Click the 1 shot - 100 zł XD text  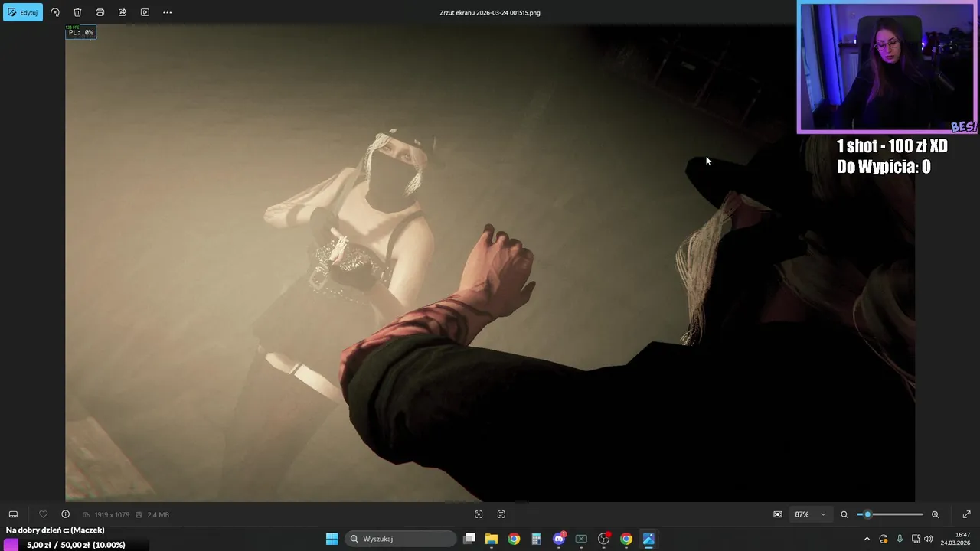click(892, 146)
